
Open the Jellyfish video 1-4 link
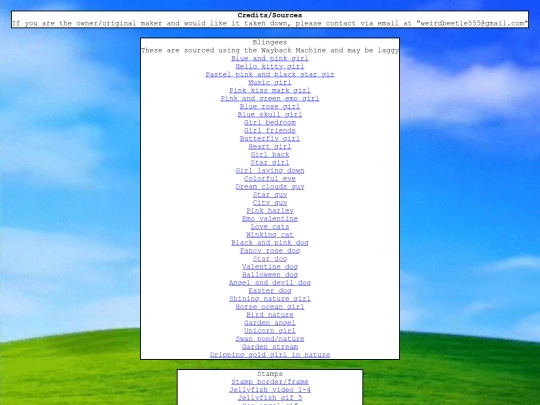pyautogui.click(x=270, y=390)
